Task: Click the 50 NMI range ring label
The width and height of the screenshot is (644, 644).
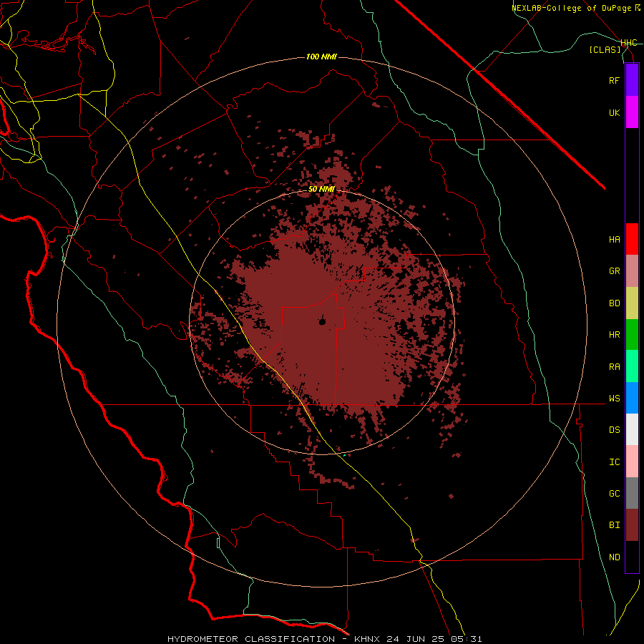Action: [x=321, y=189]
